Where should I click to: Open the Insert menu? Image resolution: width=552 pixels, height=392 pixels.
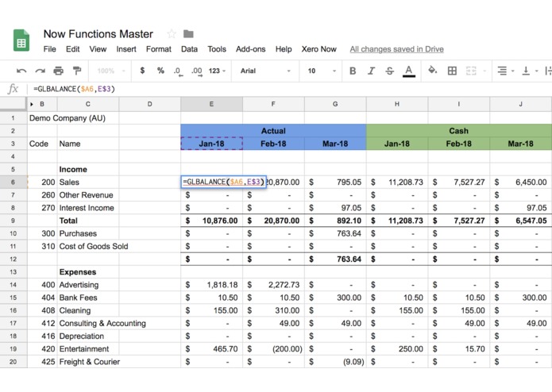(x=126, y=49)
